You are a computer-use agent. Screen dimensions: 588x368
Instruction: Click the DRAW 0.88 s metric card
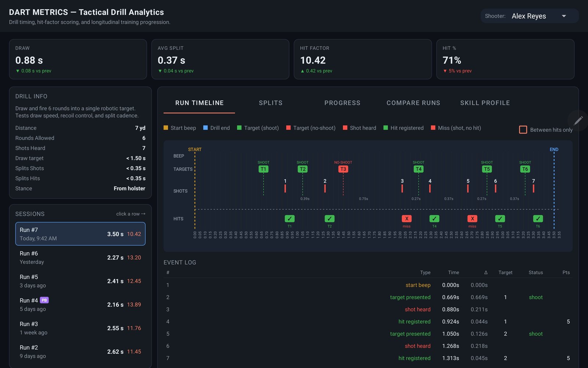(78, 59)
